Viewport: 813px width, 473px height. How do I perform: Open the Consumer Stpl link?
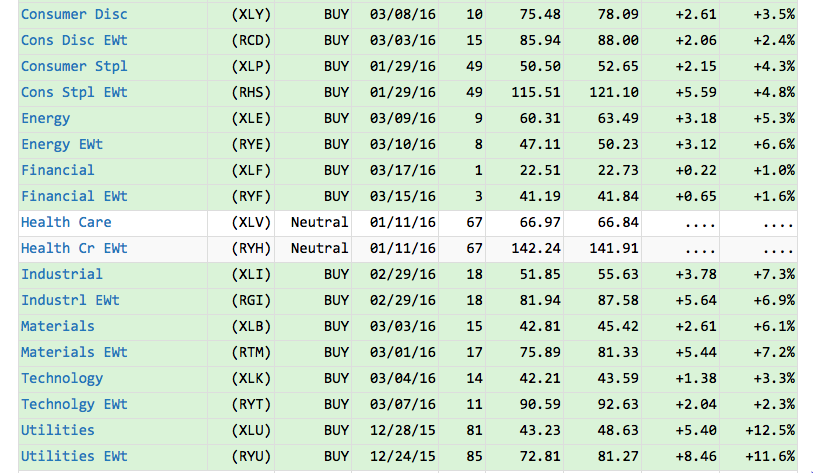click(x=74, y=66)
